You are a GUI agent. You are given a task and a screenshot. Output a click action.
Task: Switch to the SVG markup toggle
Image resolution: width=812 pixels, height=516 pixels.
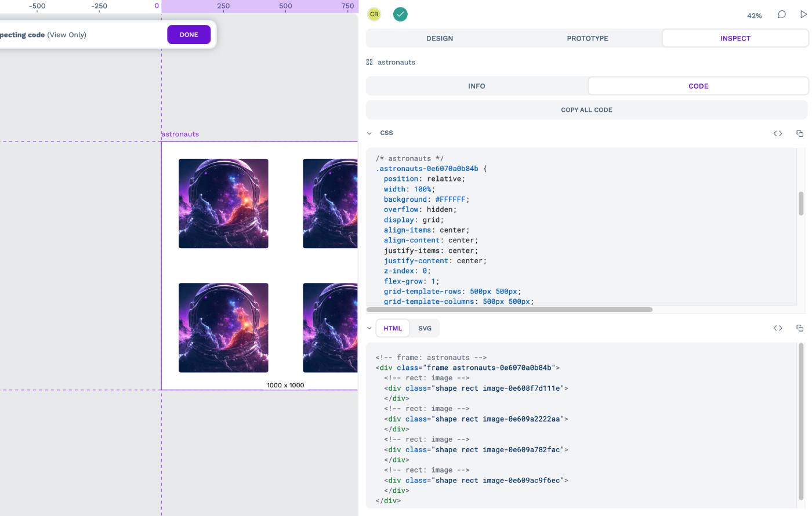[425, 328]
